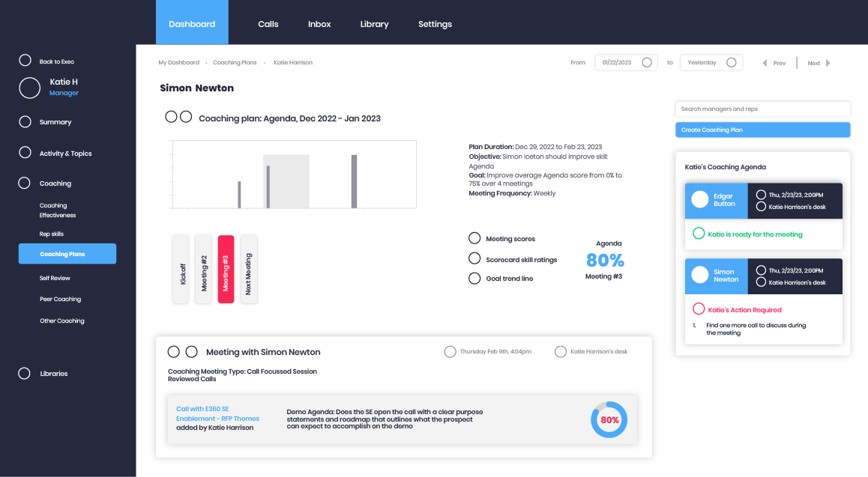Expand Coaching Effectiveness in the sidebar
868x477 pixels.
(56, 210)
